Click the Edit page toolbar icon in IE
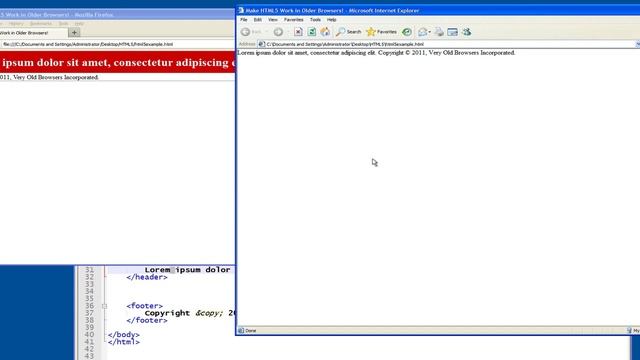The height and width of the screenshot is (360, 640). click(x=453, y=32)
